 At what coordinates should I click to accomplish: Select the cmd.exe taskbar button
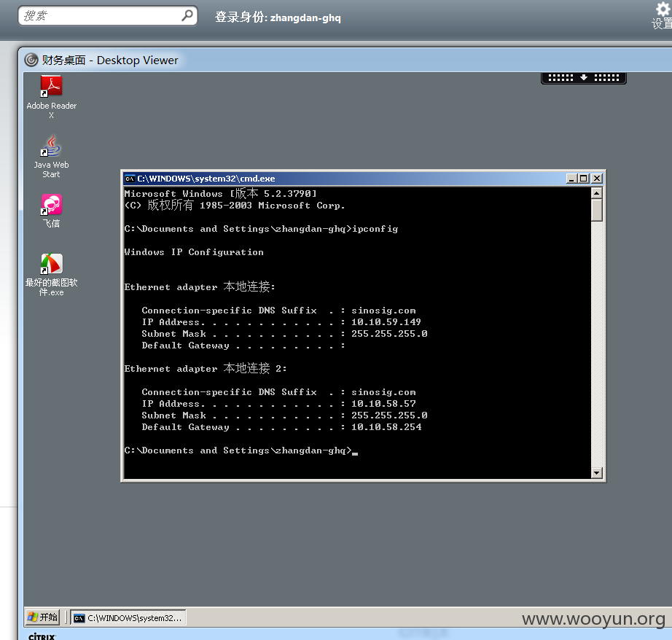click(x=128, y=617)
